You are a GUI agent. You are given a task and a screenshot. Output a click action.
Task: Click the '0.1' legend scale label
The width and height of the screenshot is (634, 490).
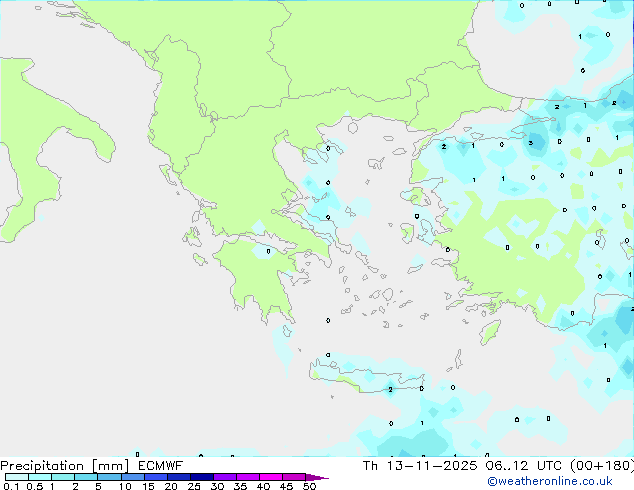(11, 486)
